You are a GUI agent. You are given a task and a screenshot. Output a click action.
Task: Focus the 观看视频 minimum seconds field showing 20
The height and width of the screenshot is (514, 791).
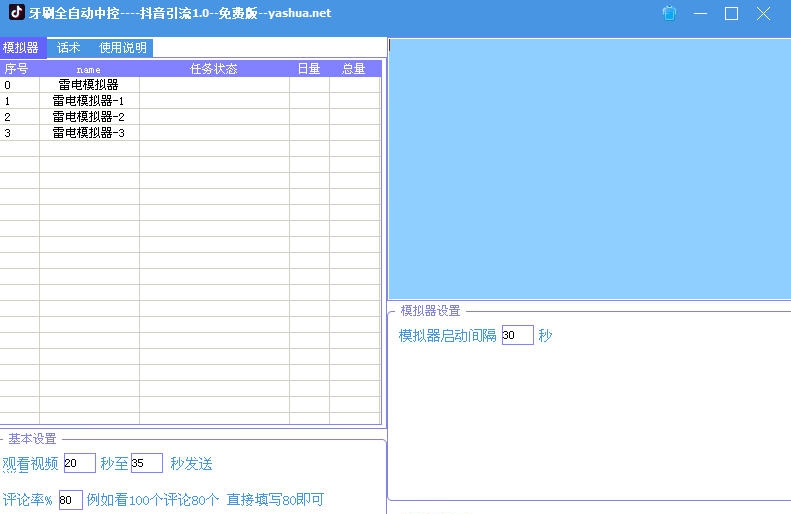pos(80,463)
